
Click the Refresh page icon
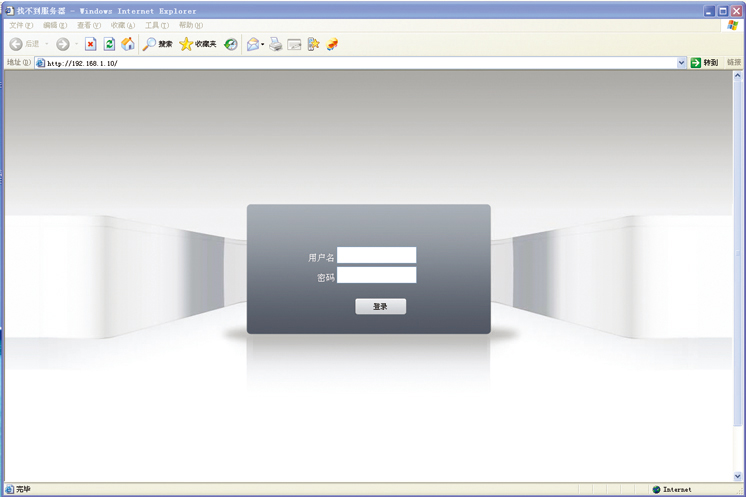(x=109, y=44)
